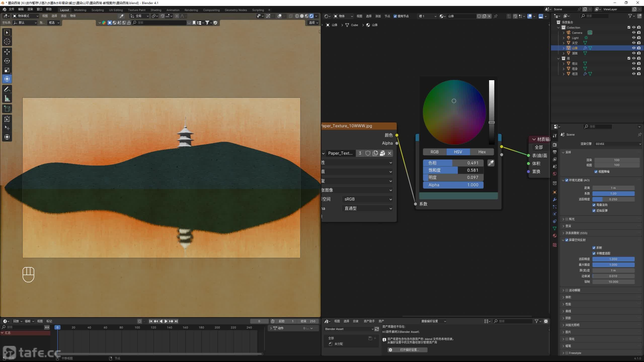Image resolution: width=644 pixels, height=362 pixels.
Task: Open the 渲染 menu in the top bar
Action: tap(30, 9)
